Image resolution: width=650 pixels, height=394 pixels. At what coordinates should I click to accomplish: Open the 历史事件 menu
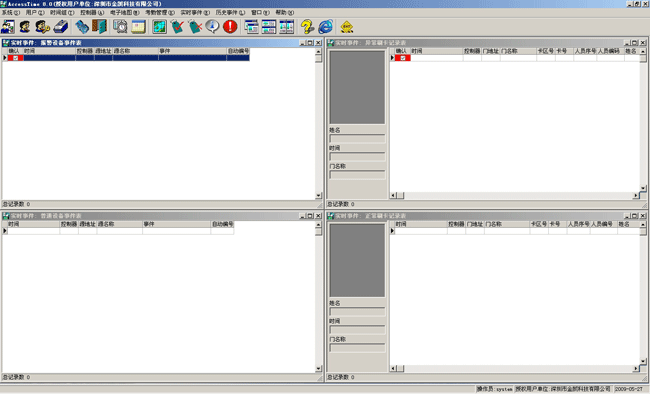230,12
